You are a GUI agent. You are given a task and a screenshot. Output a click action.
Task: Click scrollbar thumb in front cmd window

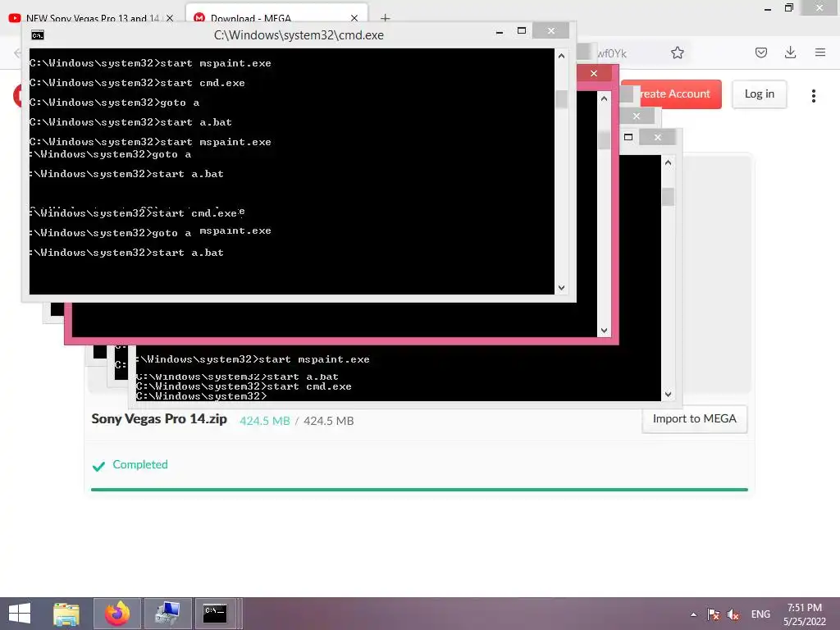[x=561, y=98]
